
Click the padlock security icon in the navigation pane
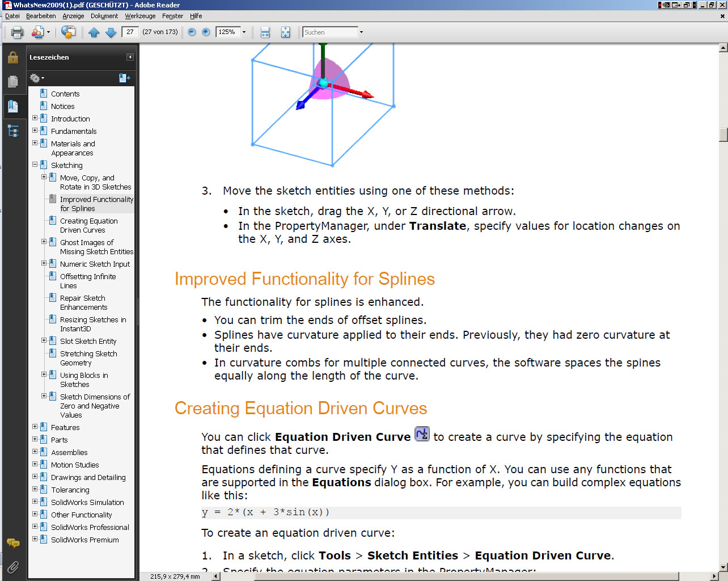[x=13, y=57]
